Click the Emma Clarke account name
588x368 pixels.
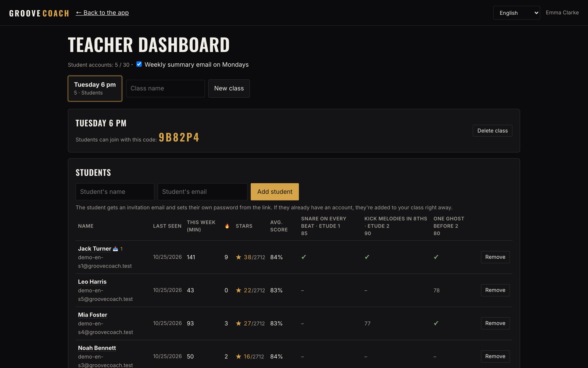point(562,13)
